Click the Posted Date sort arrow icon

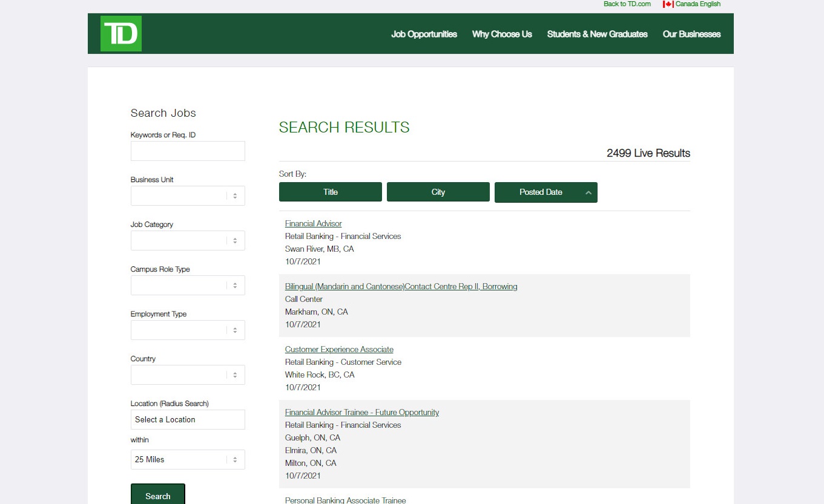tap(588, 192)
